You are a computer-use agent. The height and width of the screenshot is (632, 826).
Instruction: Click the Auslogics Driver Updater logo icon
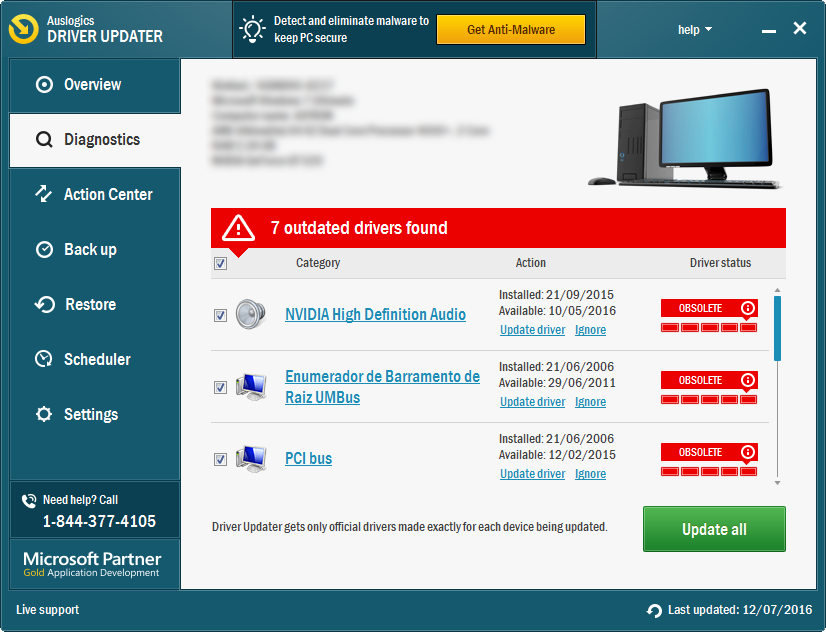click(24, 28)
